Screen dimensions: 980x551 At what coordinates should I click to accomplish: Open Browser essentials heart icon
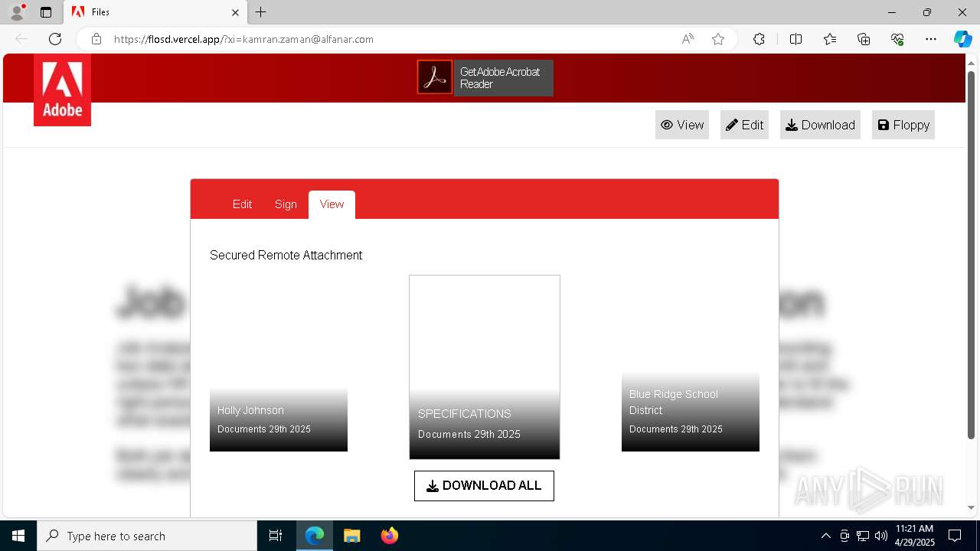click(x=897, y=39)
